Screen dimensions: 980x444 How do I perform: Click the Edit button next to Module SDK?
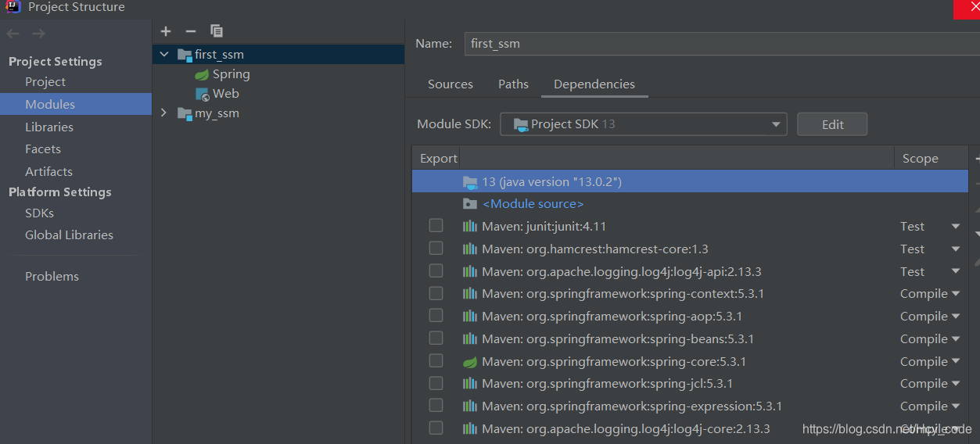(x=832, y=124)
